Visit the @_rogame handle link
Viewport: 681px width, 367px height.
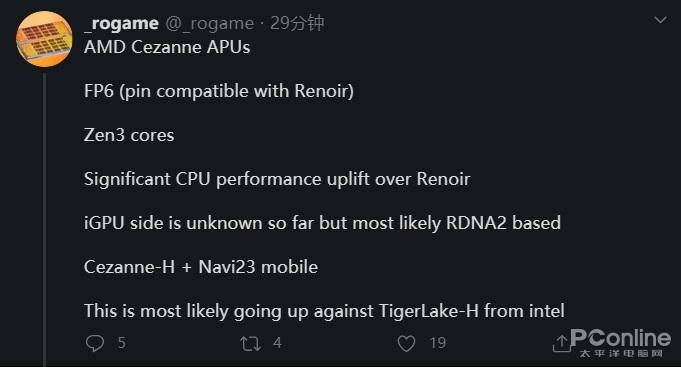tap(209, 23)
